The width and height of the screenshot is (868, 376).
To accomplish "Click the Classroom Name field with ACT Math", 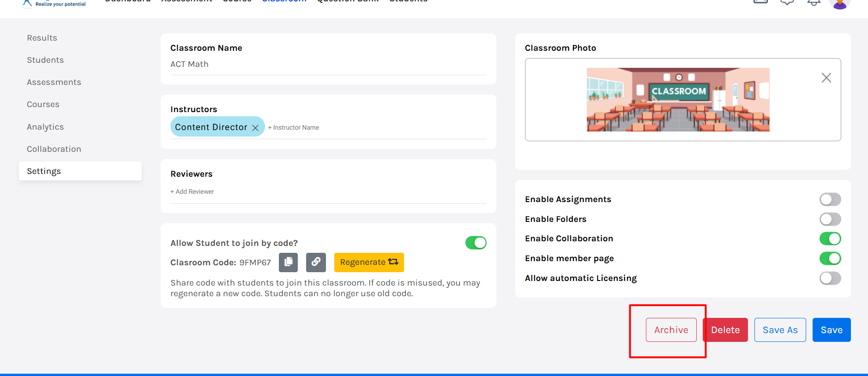I will [328, 65].
